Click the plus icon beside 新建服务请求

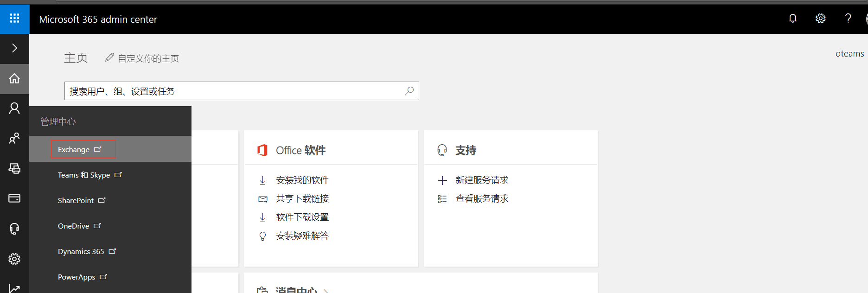tap(442, 180)
